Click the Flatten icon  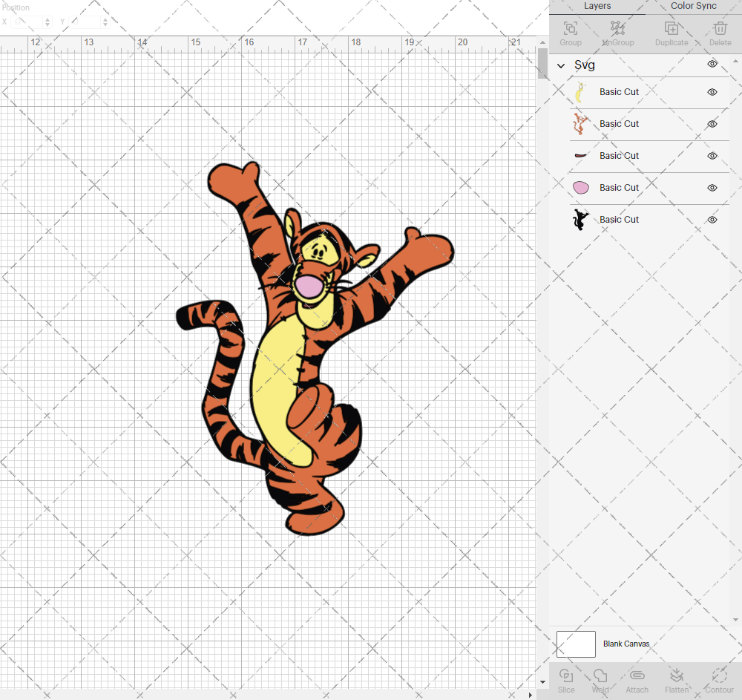677,676
